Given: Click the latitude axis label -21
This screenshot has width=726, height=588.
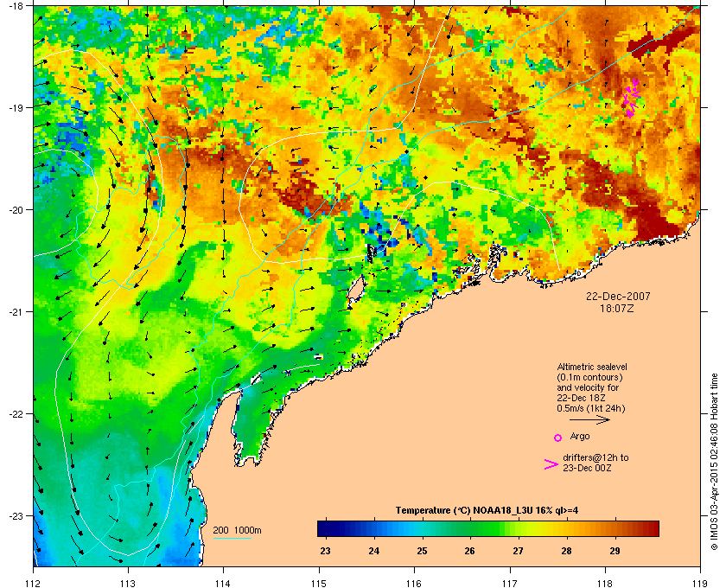Looking at the screenshot, I should point(16,311).
